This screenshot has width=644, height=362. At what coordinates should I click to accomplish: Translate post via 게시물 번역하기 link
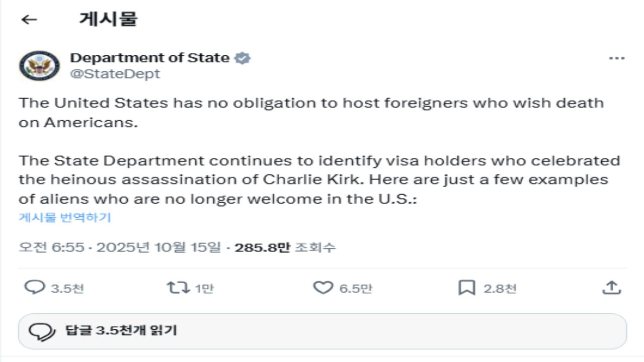tap(65, 217)
